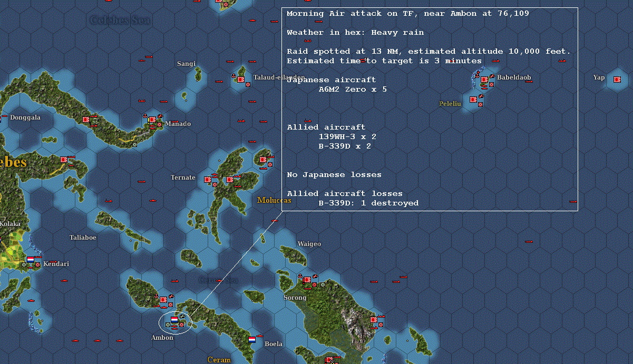
Task: Click the 'Raid spotted at 13 NM' line
Action: (x=429, y=51)
